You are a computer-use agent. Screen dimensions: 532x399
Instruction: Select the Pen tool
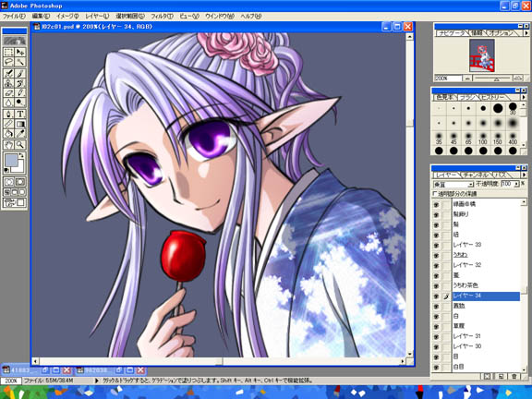(x=9, y=114)
